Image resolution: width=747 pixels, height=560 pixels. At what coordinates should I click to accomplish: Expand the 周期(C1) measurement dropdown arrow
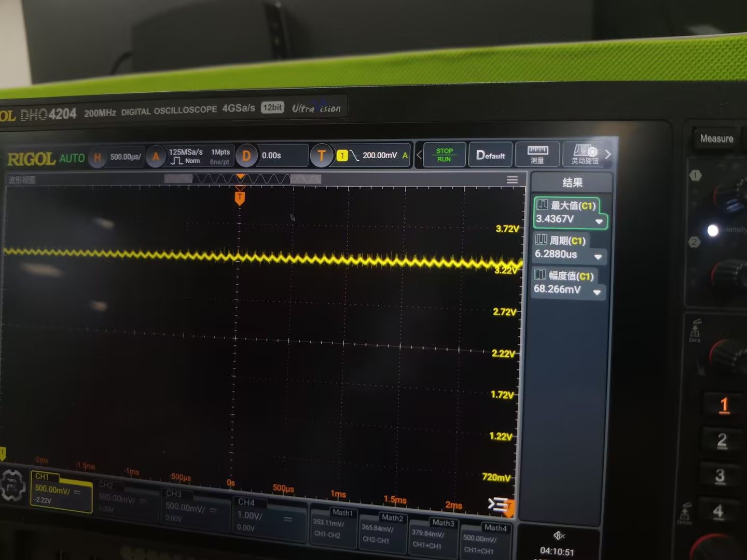click(598, 257)
